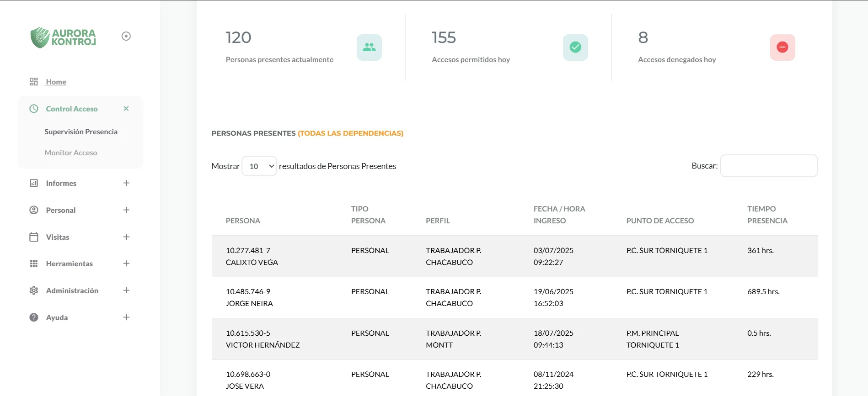The image size is (868, 396).
Task: Click the Herramientas grid icon
Action: coord(34,264)
